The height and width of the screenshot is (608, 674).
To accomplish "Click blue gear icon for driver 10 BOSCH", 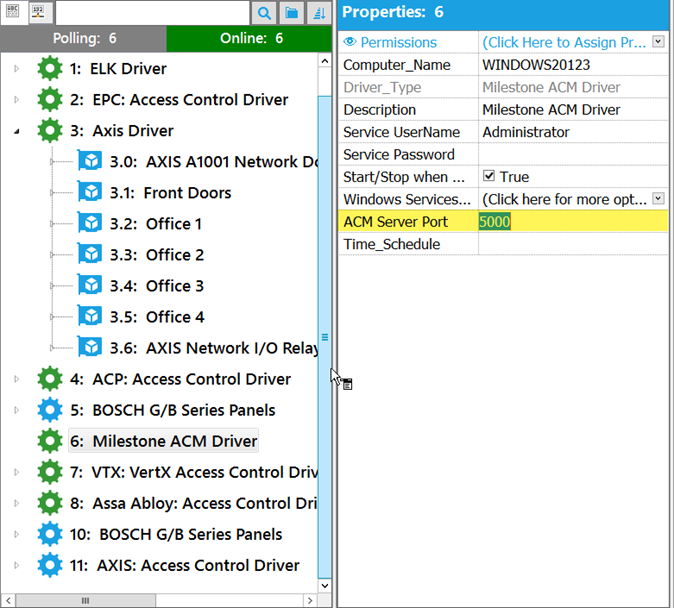I will click(x=50, y=534).
